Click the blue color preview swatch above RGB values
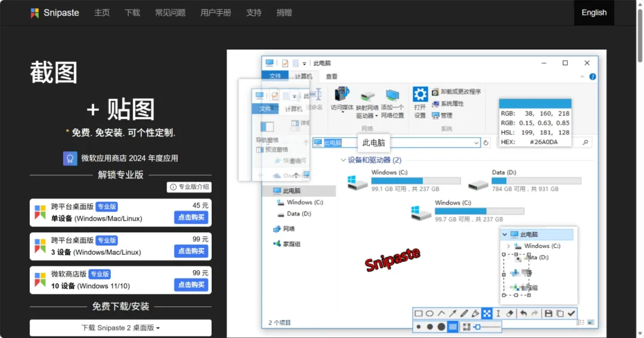 coord(535,104)
